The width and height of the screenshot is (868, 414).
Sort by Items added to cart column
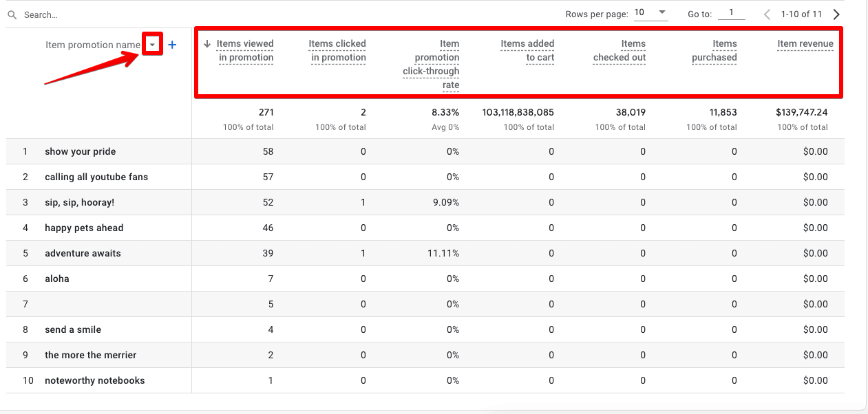[527, 50]
